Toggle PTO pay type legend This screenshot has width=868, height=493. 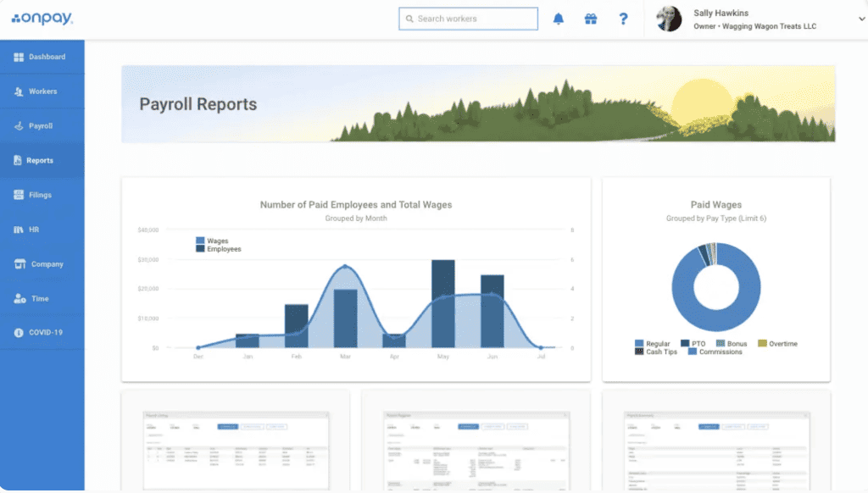click(x=693, y=344)
